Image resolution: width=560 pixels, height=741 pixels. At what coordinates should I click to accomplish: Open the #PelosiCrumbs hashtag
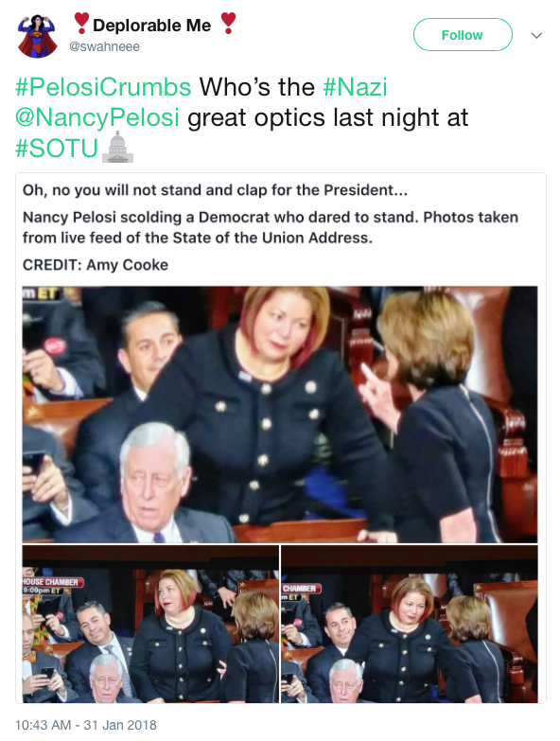103,87
